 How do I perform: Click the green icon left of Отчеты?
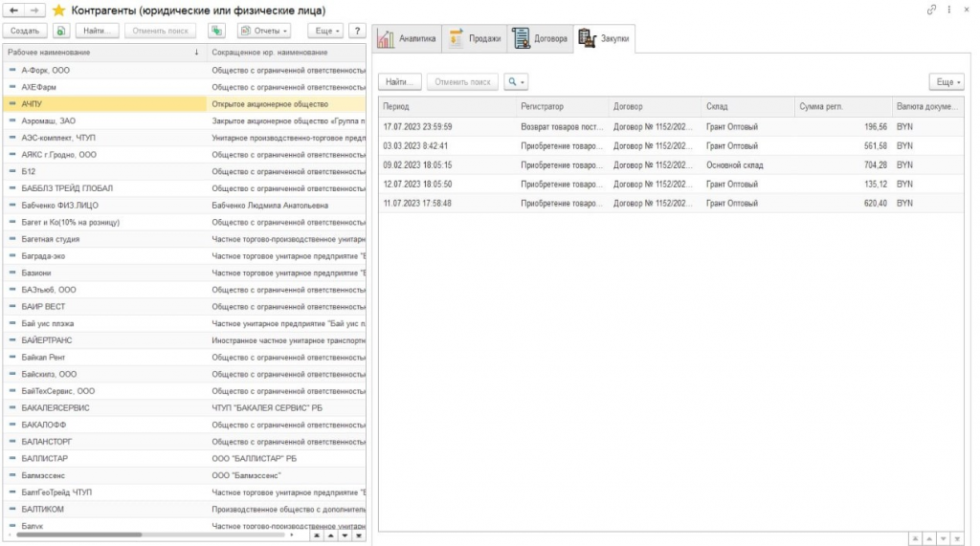point(217,31)
